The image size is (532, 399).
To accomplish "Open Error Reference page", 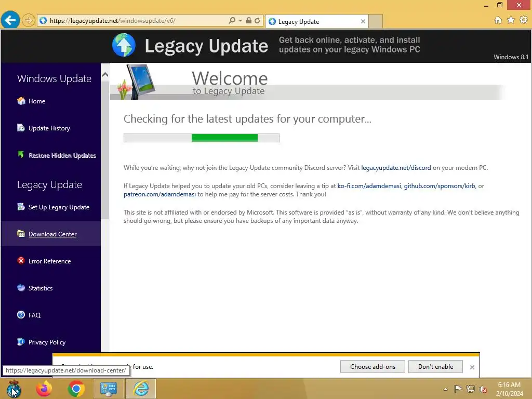I will tap(49, 261).
